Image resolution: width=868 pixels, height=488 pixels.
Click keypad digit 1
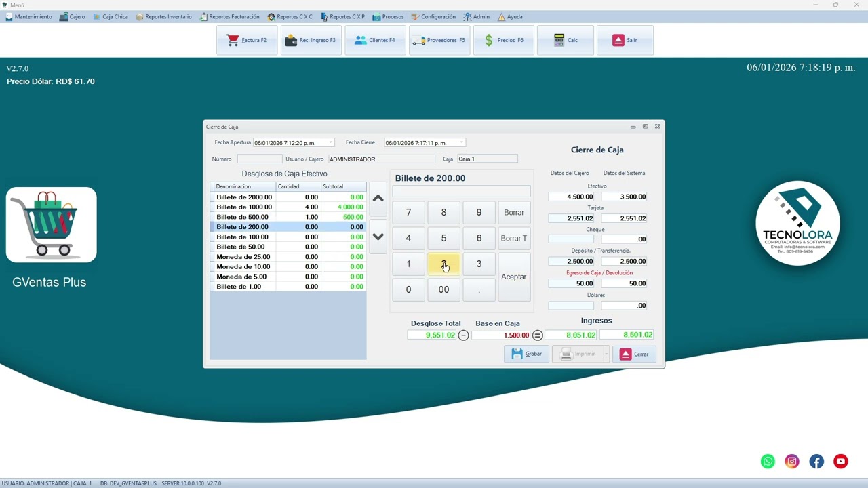[408, 264]
